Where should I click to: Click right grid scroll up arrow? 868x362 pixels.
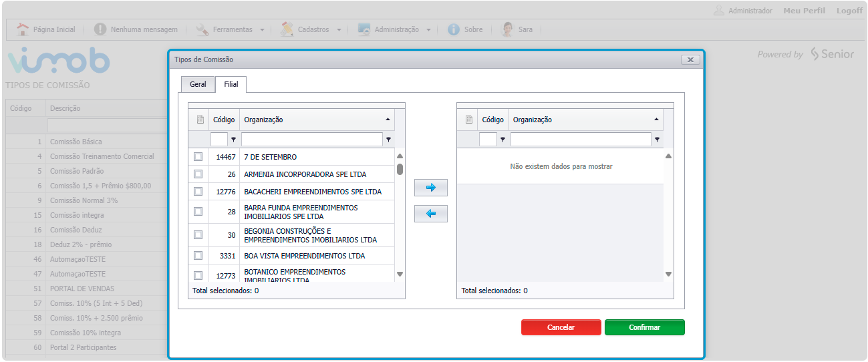point(668,156)
